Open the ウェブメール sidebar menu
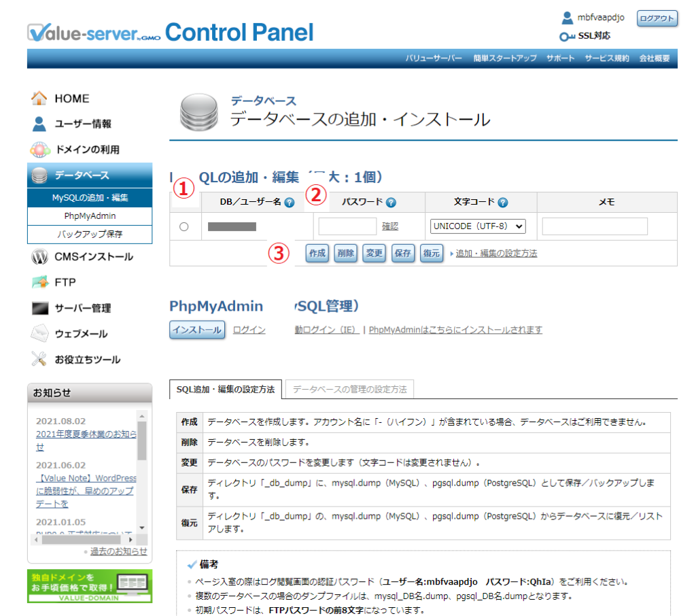Image resolution: width=696 pixels, height=616 pixels. 81,334
